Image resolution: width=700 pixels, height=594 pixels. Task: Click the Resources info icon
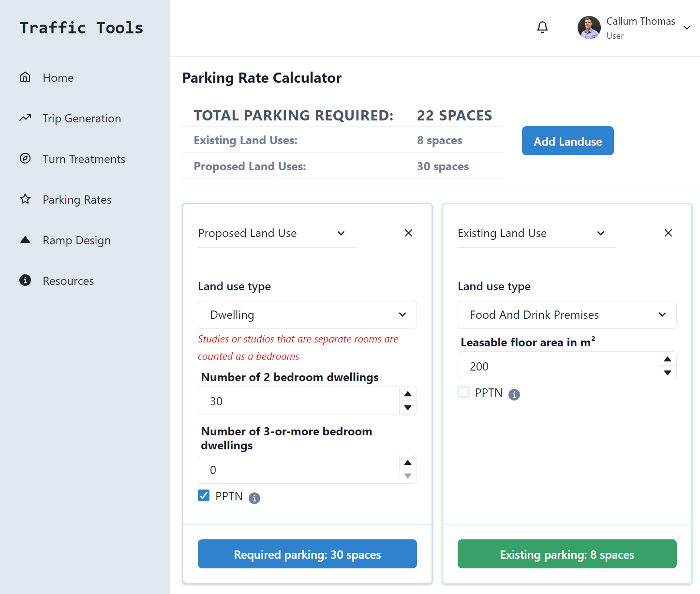(x=25, y=281)
